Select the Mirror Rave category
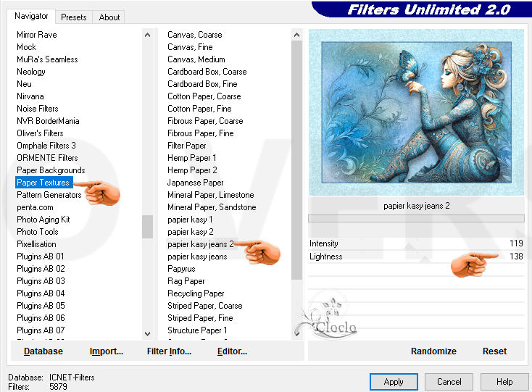Image resolution: width=532 pixels, height=392 pixels. [37, 35]
